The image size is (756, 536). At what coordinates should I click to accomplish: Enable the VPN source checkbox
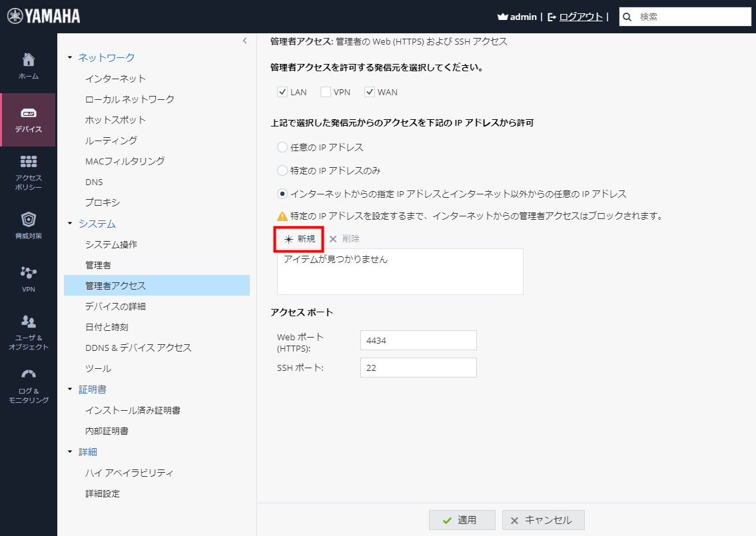(326, 92)
